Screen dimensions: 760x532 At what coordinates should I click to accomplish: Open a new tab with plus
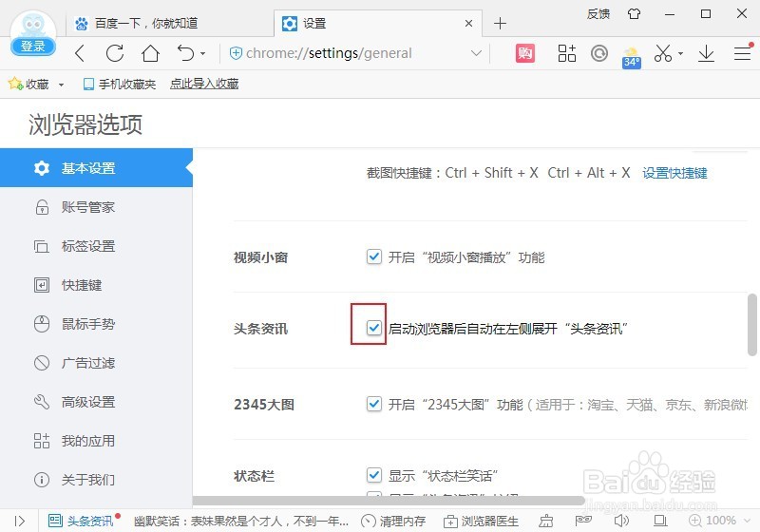tap(500, 23)
